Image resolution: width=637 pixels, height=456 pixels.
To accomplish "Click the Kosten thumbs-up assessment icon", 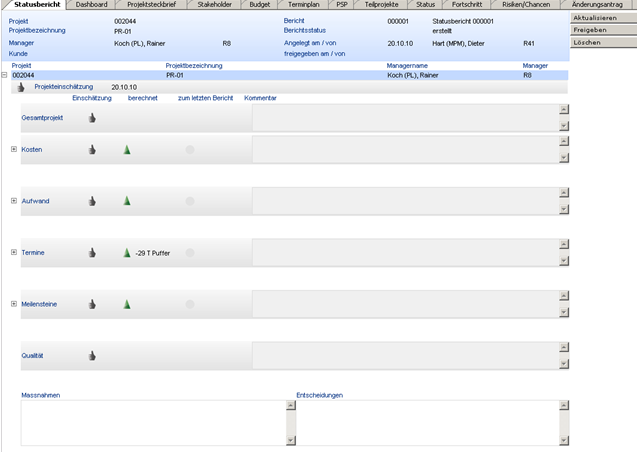I will coord(92,150).
